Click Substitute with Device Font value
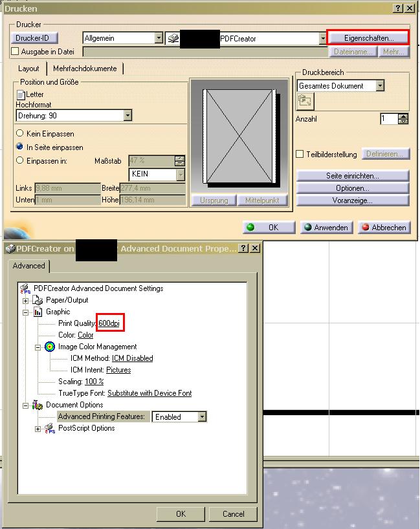Screen dimensions: 420x529 (x=149, y=393)
